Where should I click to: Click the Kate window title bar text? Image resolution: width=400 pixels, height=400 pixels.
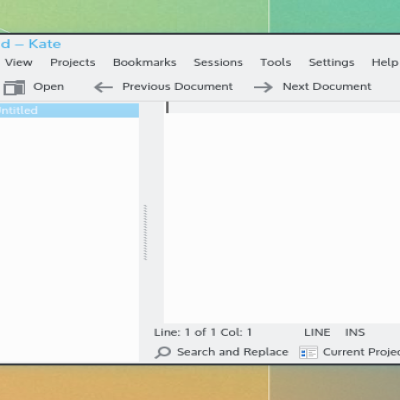pos(31,44)
